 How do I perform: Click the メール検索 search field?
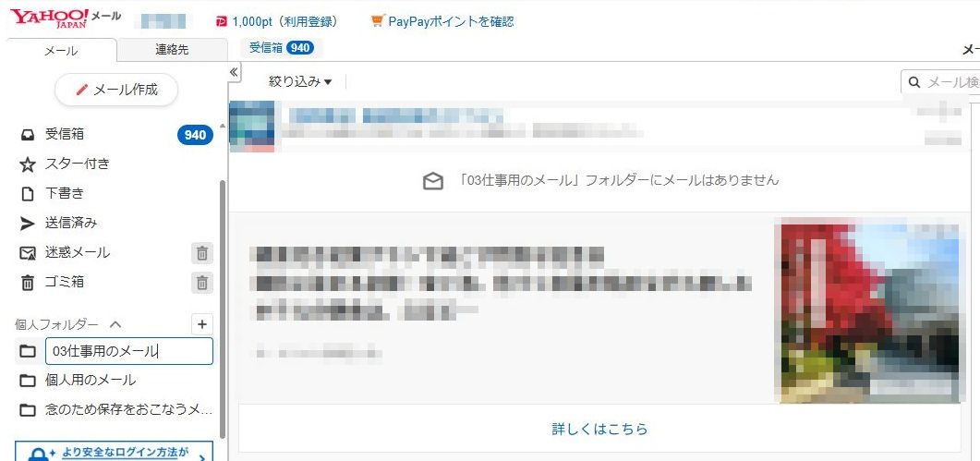942,82
